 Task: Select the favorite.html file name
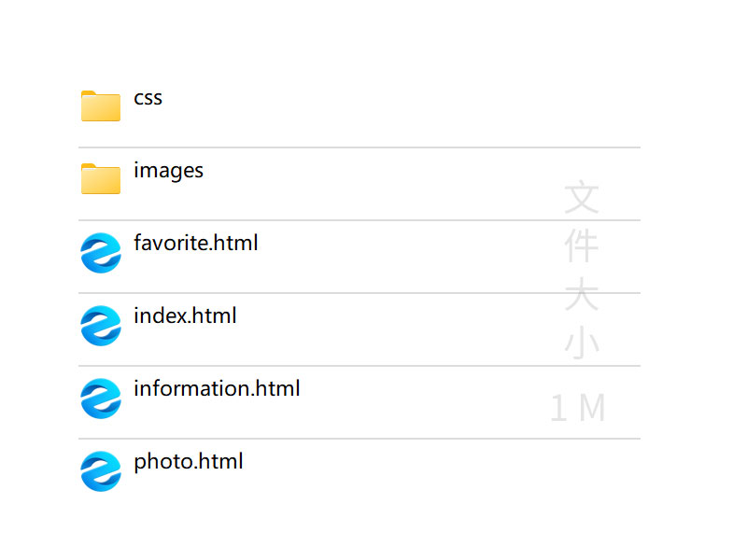tap(195, 244)
